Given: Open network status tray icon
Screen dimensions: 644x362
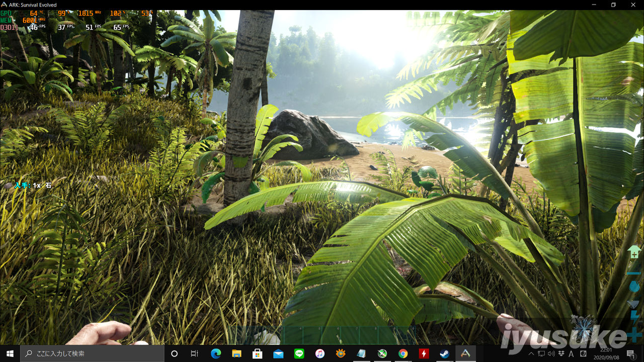Looking at the screenshot, I should [x=541, y=353].
